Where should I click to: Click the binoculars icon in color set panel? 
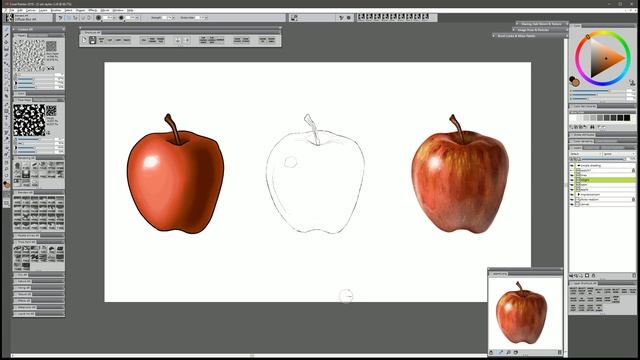pos(592,127)
